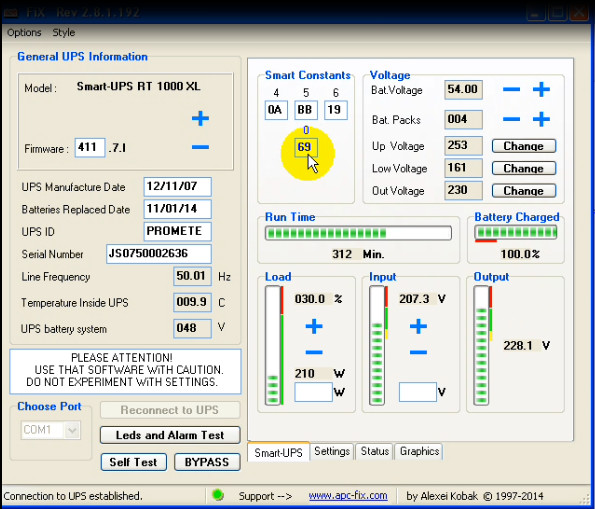Screen dimensions: 595x509
Task: Click the Bat.Voltage value 54.00
Action: coord(463,90)
